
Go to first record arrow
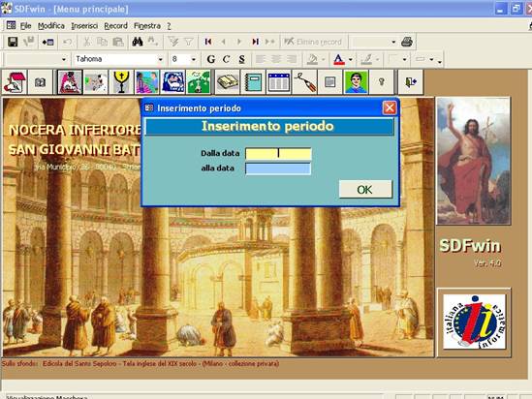click(208, 42)
